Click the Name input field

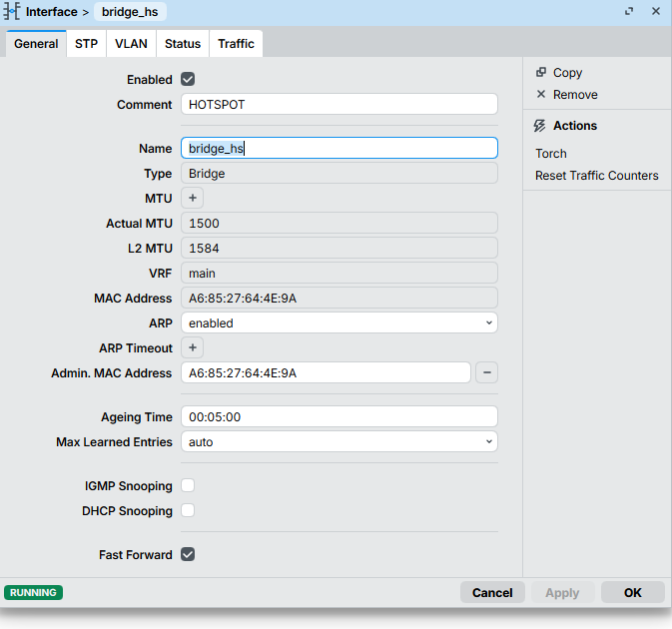point(339,148)
